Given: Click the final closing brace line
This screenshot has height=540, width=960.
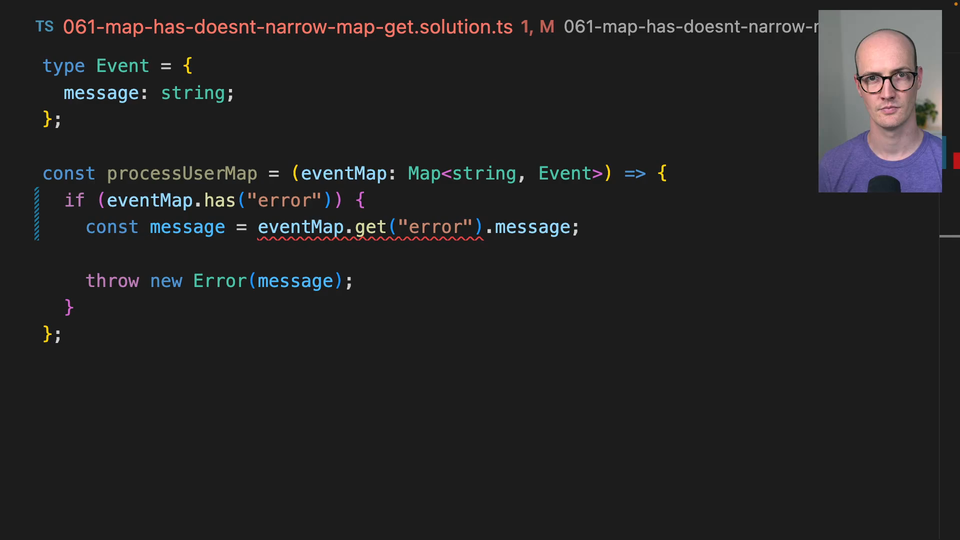Looking at the screenshot, I should click(x=52, y=335).
